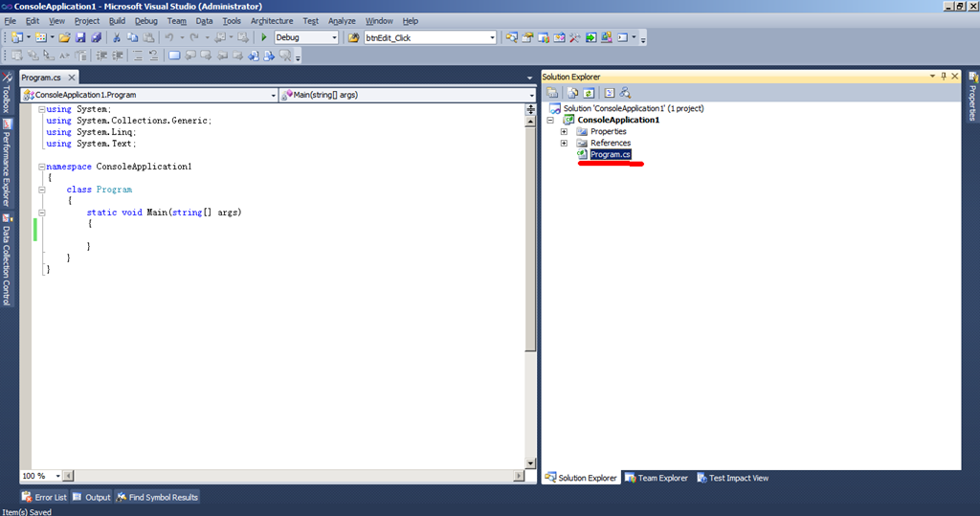This screenshot has width=980, height=516.
Task: Click the editor vertical scrollbar track
Action: [x=530, y=402]
